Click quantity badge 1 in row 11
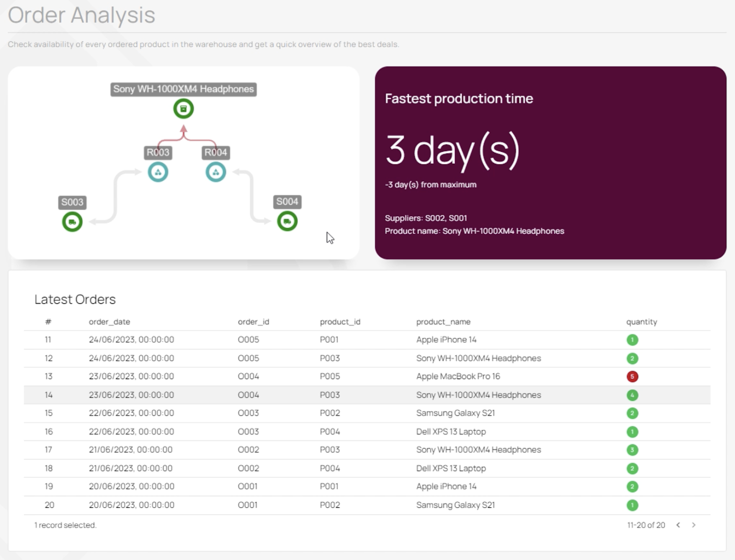Screen dimensions: 735x560 click(x=632, y=340)
